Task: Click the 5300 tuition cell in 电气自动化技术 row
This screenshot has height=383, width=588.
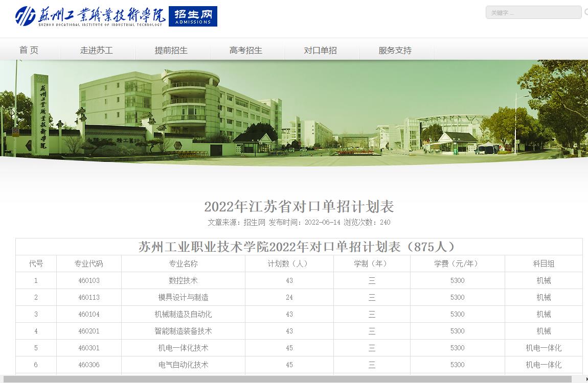Action: pyautogui.click(x=458, y=365)
